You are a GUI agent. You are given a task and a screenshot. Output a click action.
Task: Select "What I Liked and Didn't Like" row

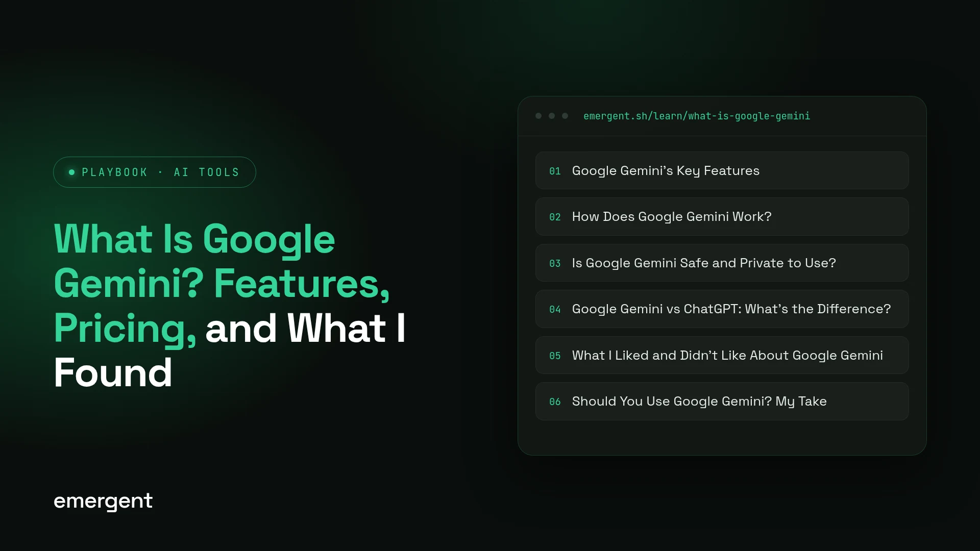(722, 355)
